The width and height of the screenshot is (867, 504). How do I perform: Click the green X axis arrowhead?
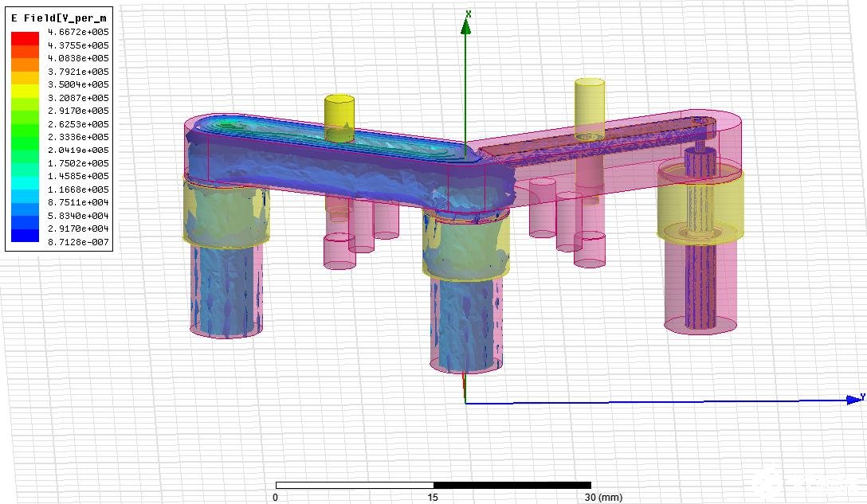(466, 25)
